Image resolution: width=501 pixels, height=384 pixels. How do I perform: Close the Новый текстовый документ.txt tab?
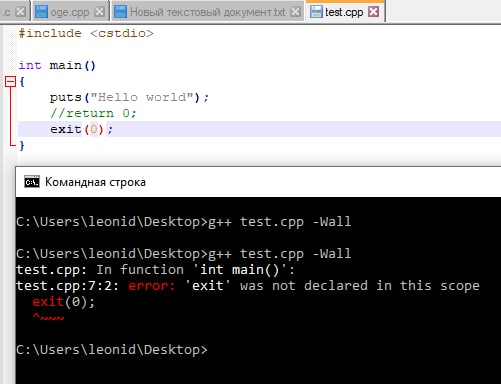[295, 12]
